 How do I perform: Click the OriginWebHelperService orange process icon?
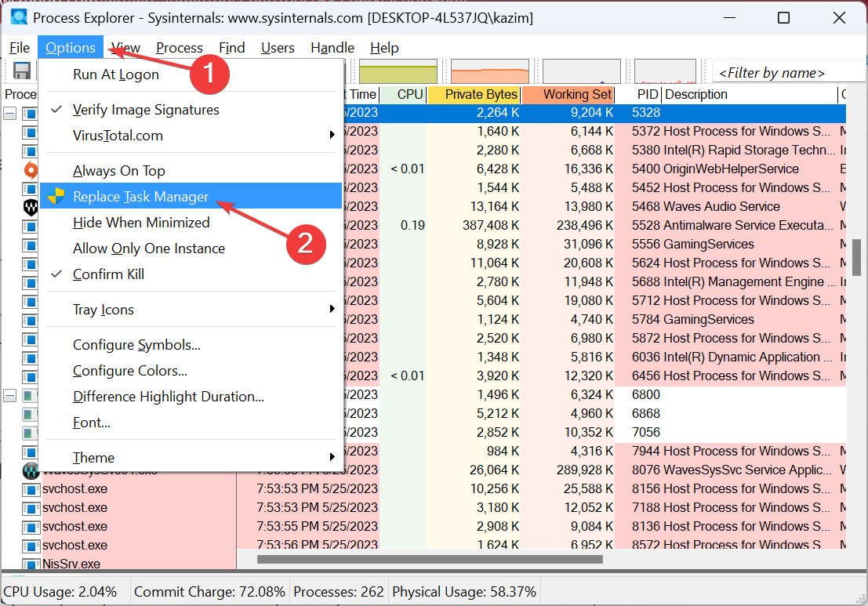[30, 170]
